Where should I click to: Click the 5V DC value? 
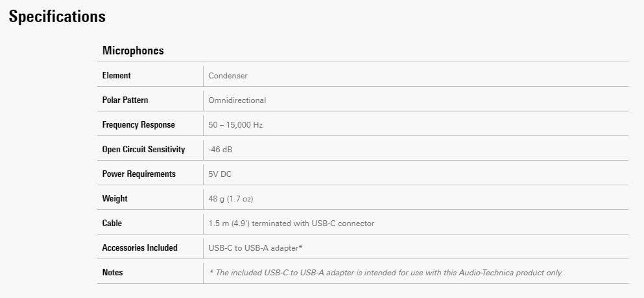point(221,174)
